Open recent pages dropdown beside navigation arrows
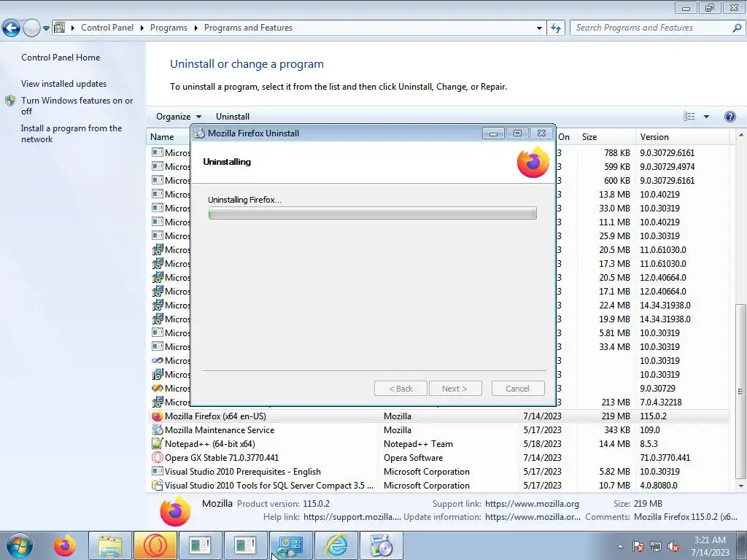747x560 pixels. (46, 28)
